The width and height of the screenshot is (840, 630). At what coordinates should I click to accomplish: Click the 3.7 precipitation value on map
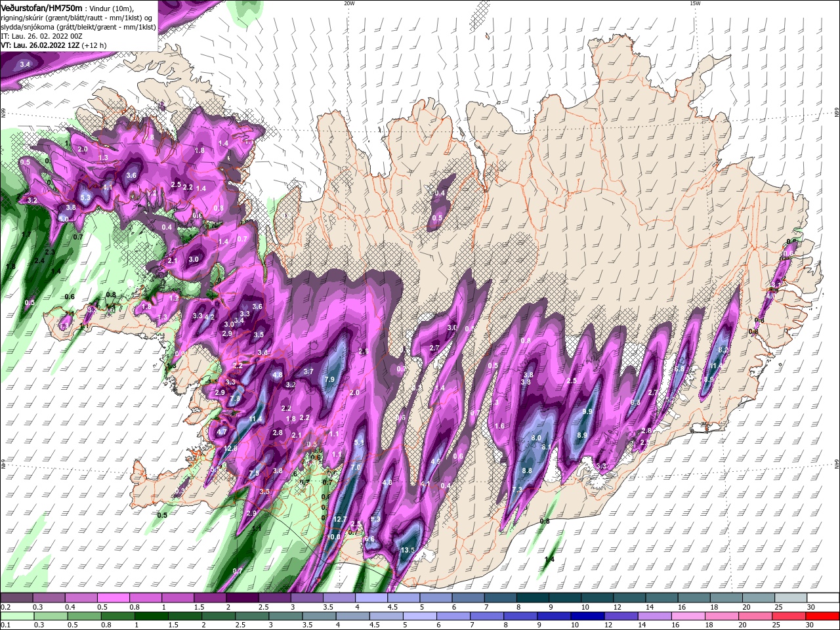point(309,371)
